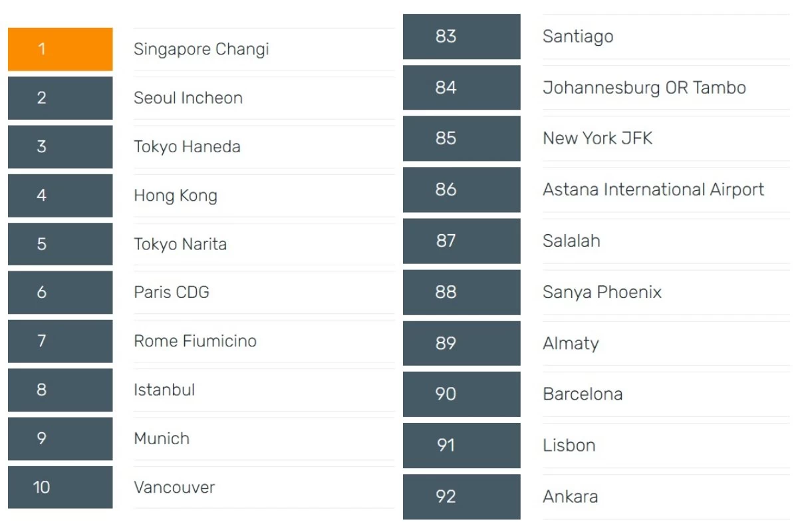
Task: Click the orange rank 1 box
Action: 60,49
